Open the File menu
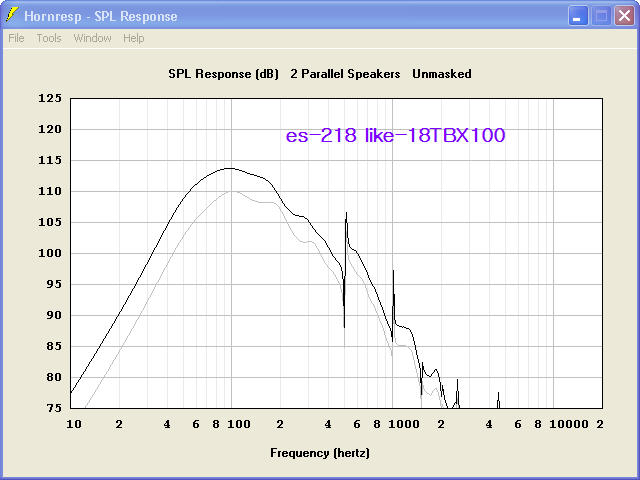Image resolution: width=640 pixels, height=480 pixels. [x=16, y=38]
